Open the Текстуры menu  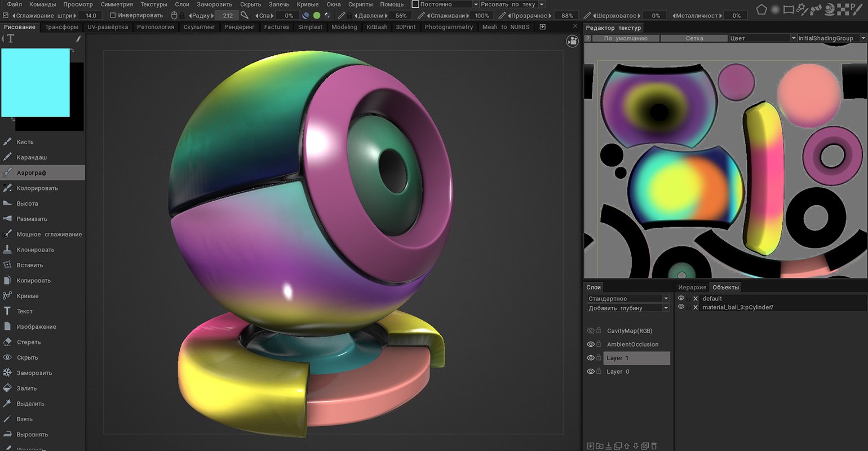[153, 5]
